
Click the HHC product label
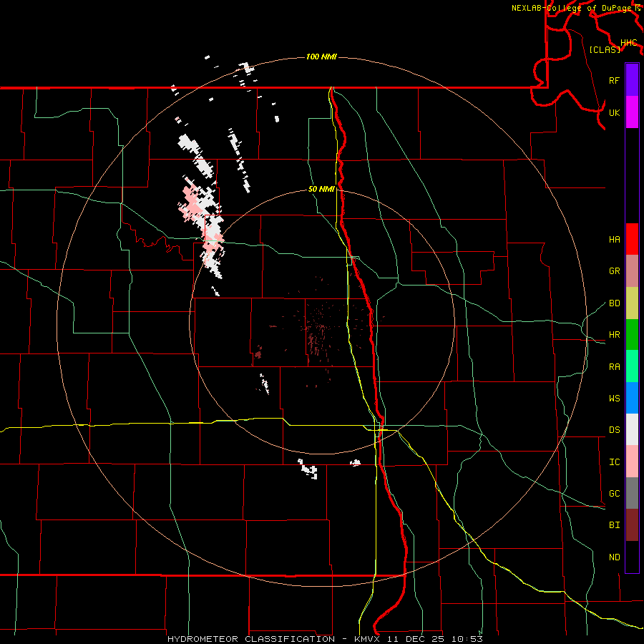[629, 43]
